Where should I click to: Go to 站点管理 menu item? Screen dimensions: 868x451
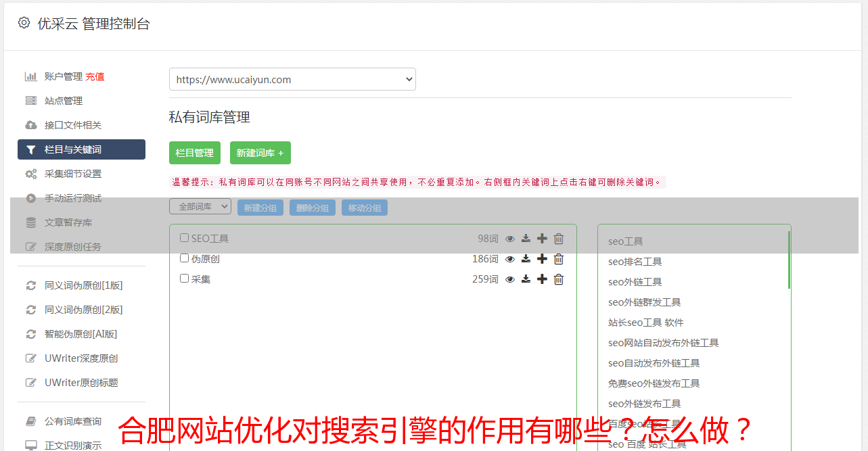tap(64, 101)
